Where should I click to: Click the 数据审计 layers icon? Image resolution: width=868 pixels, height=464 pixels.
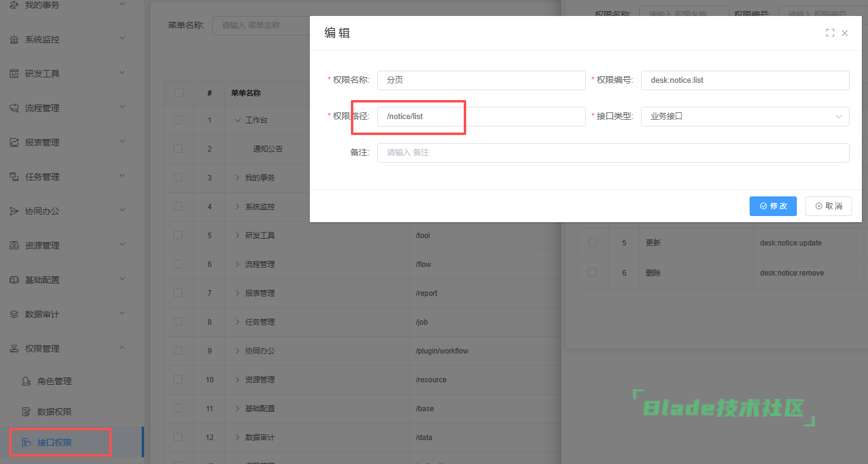pos(14,314)
